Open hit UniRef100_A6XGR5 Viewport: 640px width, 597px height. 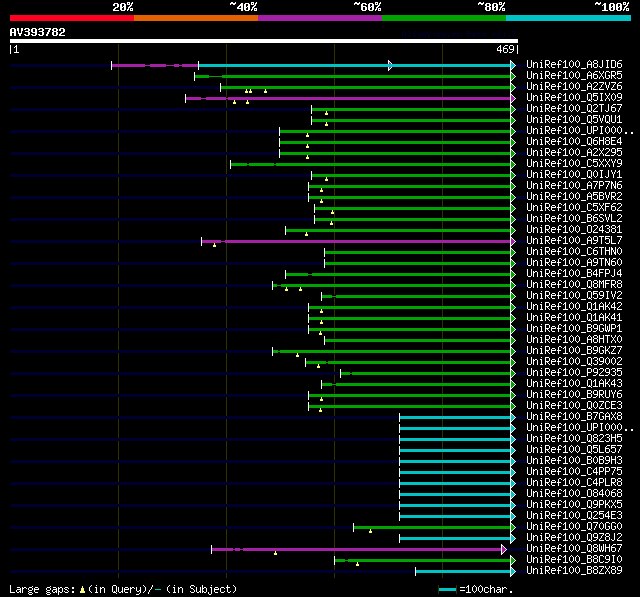tap(574, 75)
